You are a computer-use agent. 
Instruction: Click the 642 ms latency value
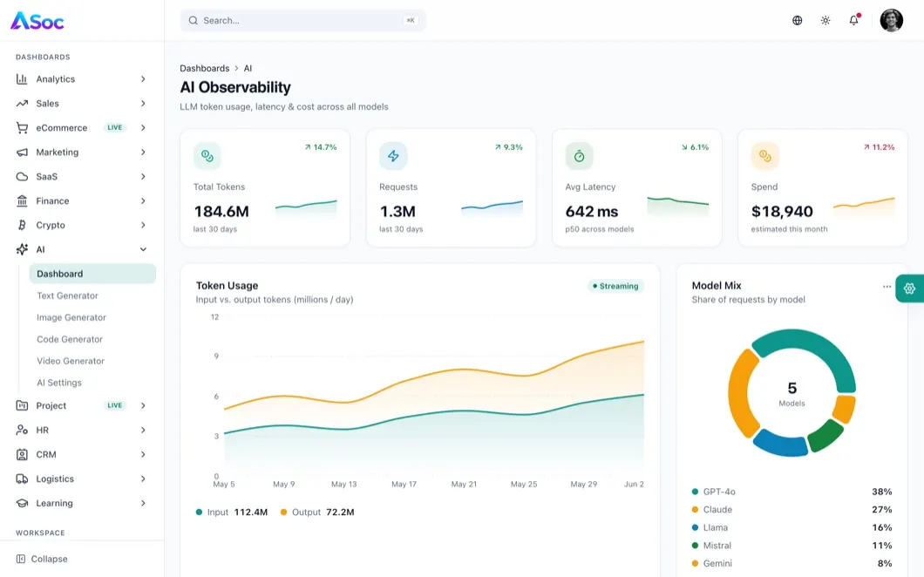tap(592, 211)
